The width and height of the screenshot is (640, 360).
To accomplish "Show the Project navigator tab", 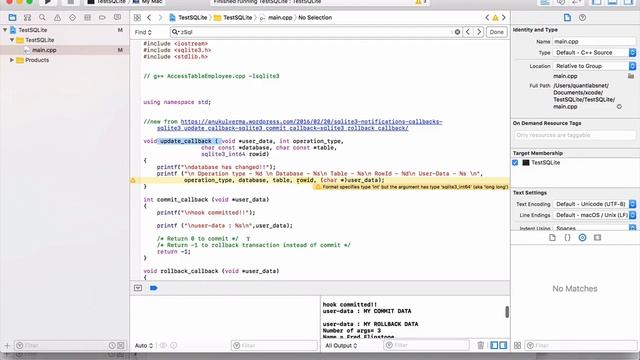I will point(12,18).
